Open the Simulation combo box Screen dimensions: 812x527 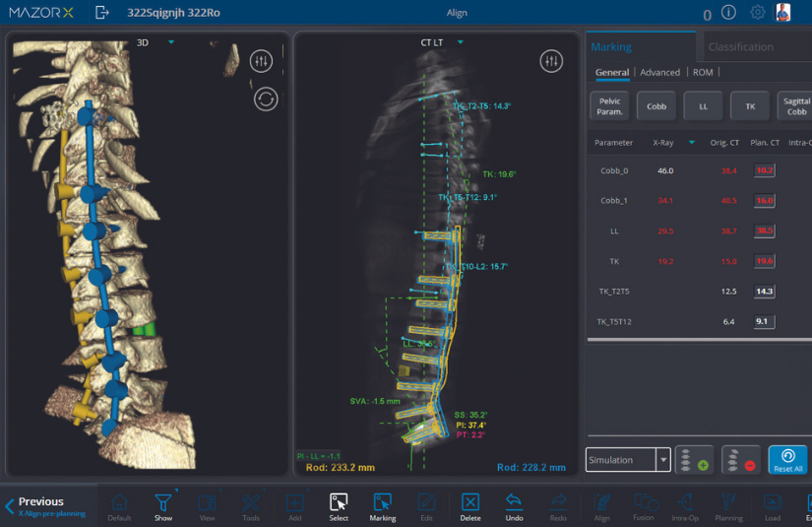pos(628,460)
